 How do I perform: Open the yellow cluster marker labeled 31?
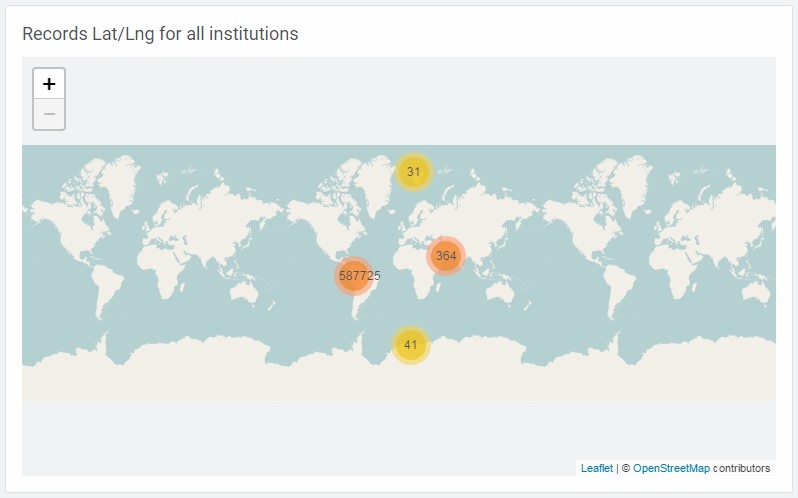[x=414, y=172]
